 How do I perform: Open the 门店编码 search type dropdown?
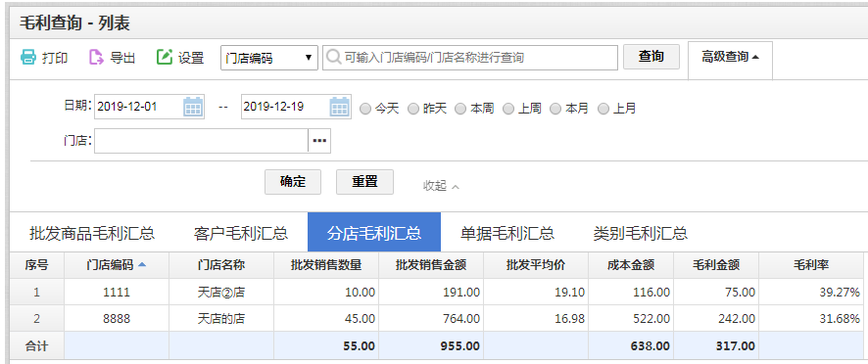tap(269, 58)
